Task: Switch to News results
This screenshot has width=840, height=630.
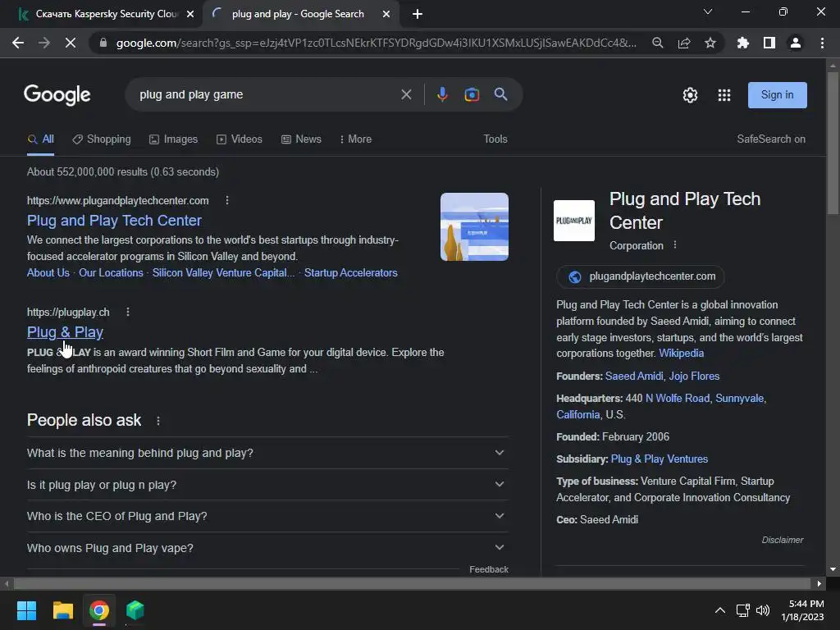Action: point(302,139)
